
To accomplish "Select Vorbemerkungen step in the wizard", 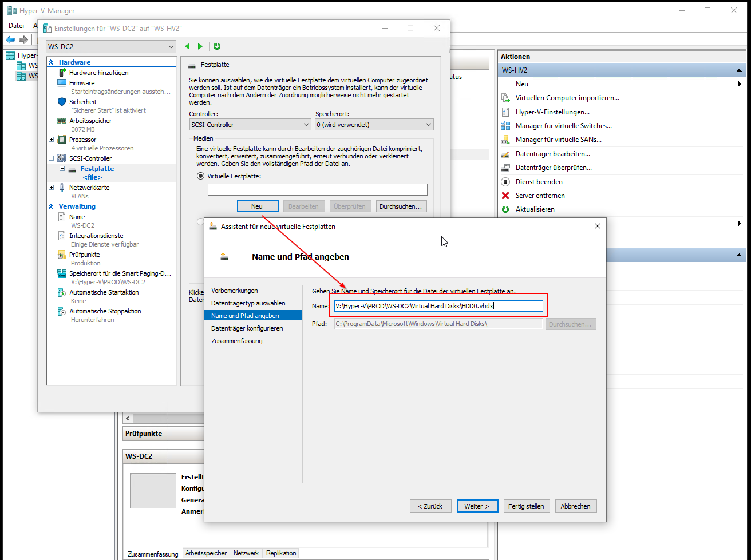I will 235,291.
